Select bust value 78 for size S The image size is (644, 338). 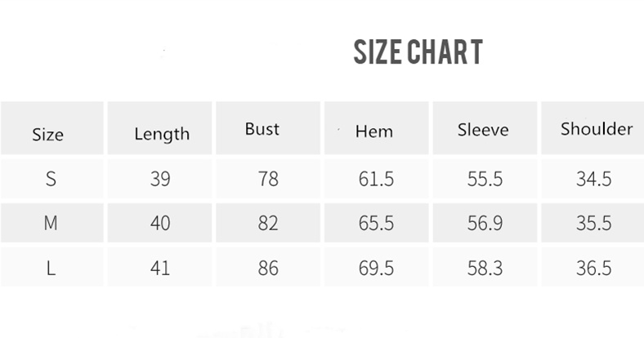(x=268, y=179)
